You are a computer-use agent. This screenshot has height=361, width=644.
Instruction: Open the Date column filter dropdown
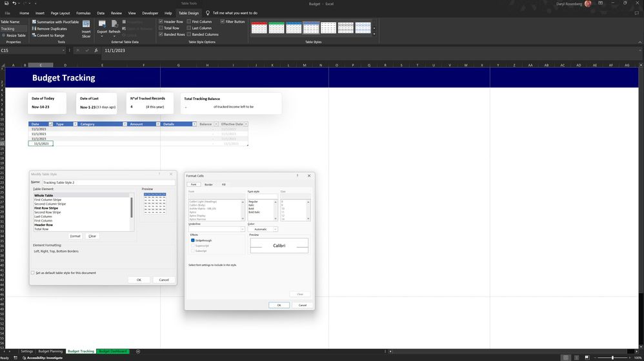(50, 124)
